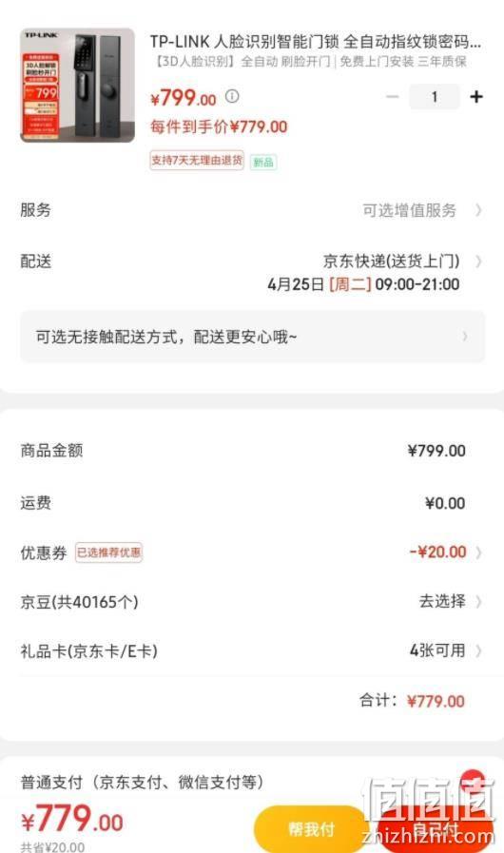The image size is (504, 853).
Task: Open the JD beans 去选择 chevron
Action: tap(478, 602)
